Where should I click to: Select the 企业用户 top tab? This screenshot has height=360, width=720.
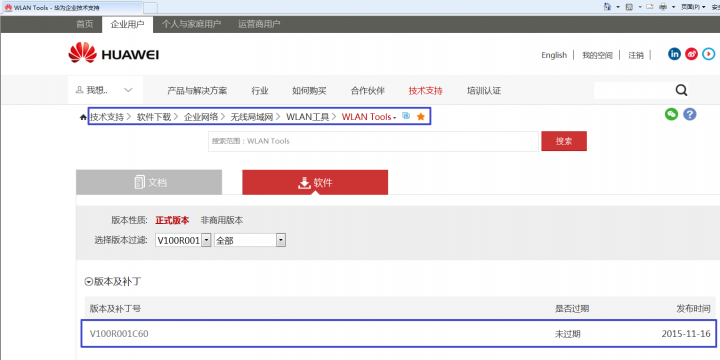pyautogui.click(x=127, y=24)
